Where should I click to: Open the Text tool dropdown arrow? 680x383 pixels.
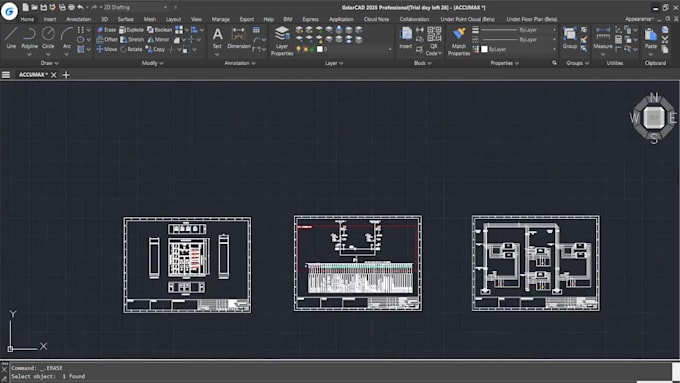[x=217, y=55]
